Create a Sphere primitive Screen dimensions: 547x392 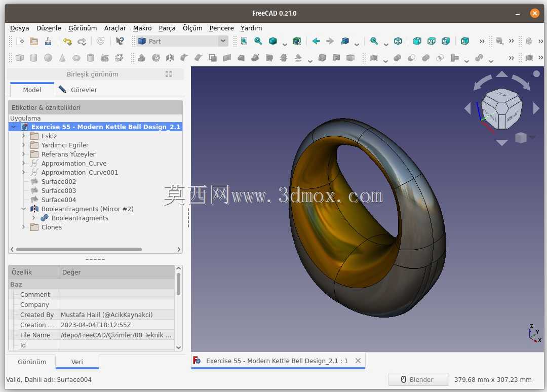[48, 58]
